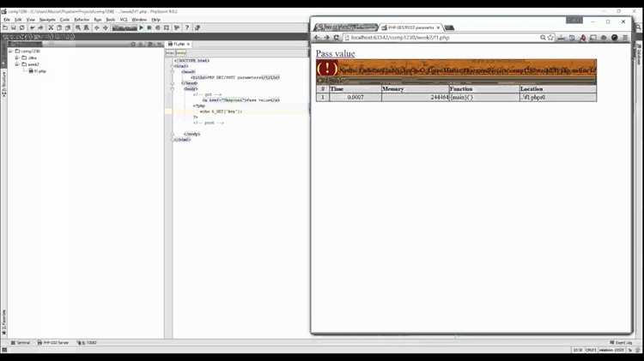Open the Edit menu in PhpStorm
644x361 pixels.
click(x=18, y=20)
